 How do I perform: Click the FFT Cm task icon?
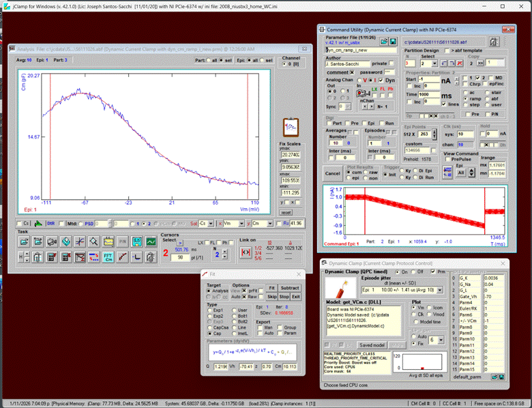pyautogui.click(x=107, y=256)
